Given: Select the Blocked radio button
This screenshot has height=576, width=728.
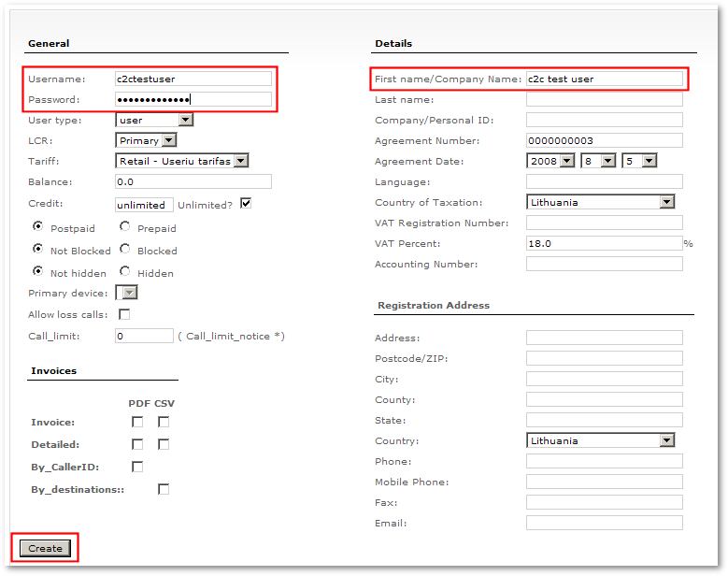Looking at the screenshot, I should click(125, 250).
